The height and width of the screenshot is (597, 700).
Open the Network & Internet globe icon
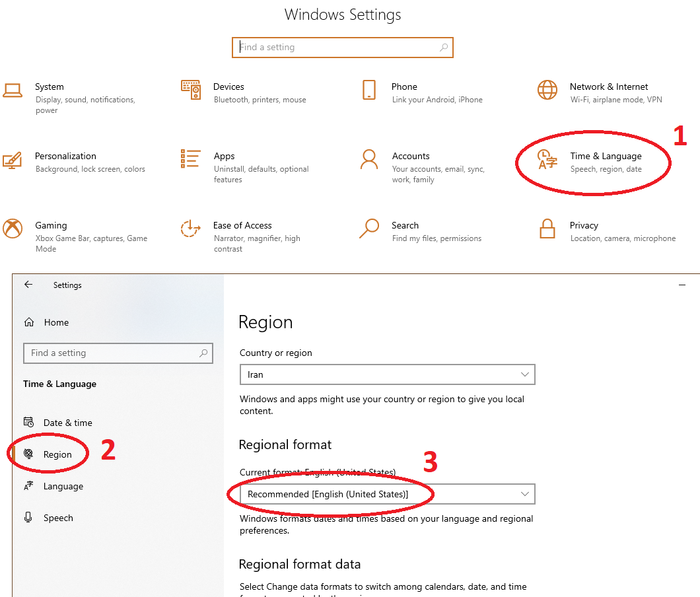pyautogui.click(x=547, y=90)
